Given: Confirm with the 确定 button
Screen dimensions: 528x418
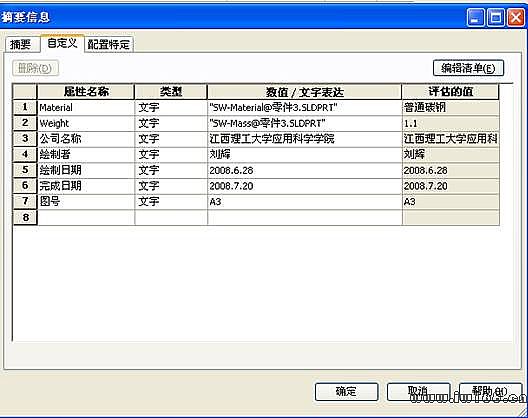Looking at the screenshot, I should coord(346,391).
